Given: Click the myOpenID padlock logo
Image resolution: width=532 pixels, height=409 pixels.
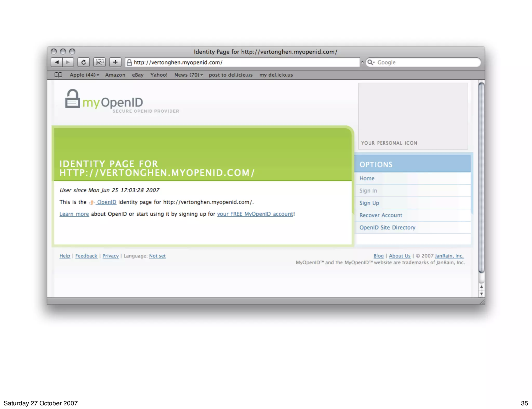Looking at the screenshot, I should pos(72,99).
